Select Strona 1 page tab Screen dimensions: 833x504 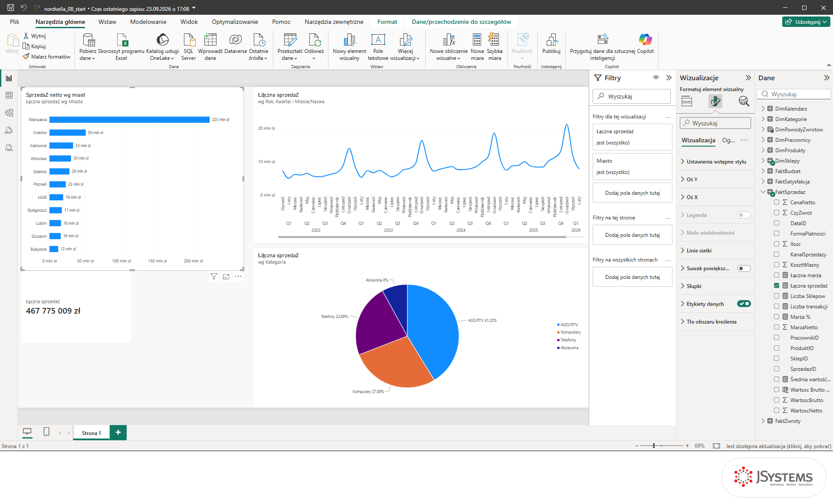click(x=92, y=433)
